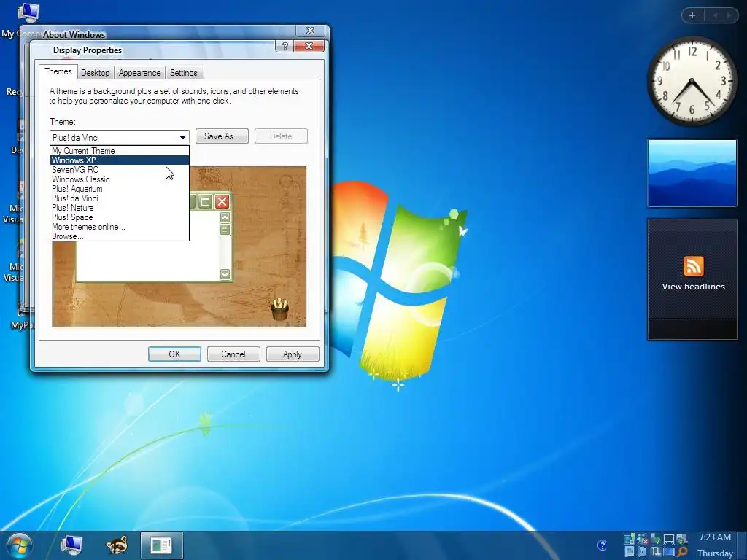Image resolution: width=747 pixels, height=560 pixels.
Task: Open the Start orb menu
Action: point(20,545)
